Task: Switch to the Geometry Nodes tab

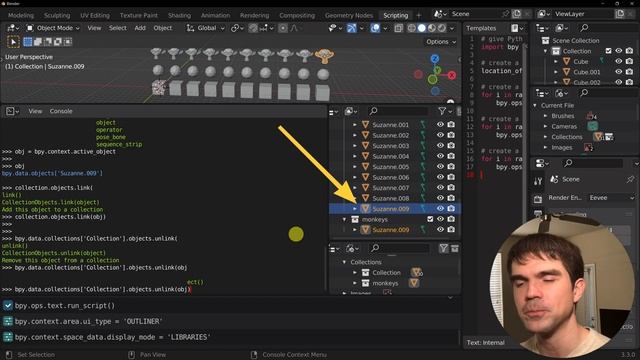Action: point(349,16)
